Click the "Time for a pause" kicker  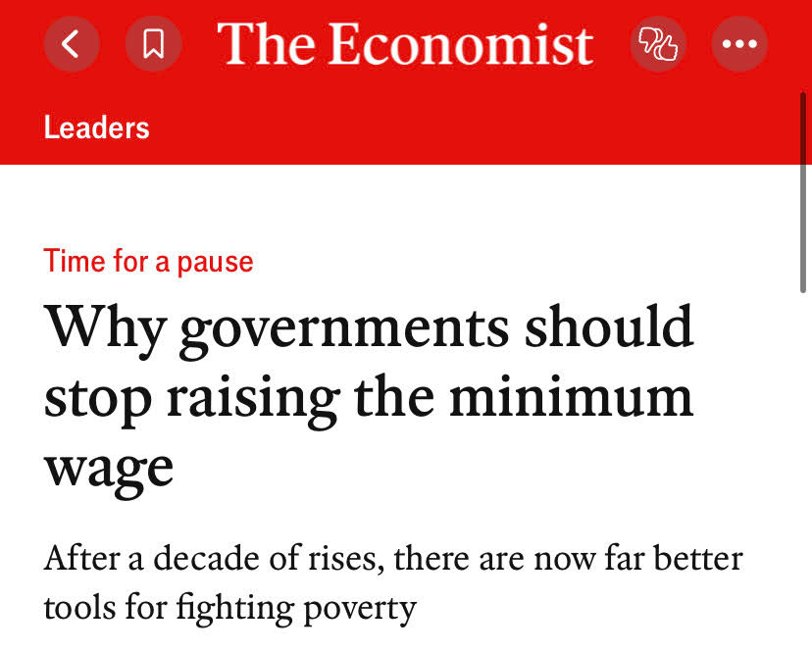[148, 262]
